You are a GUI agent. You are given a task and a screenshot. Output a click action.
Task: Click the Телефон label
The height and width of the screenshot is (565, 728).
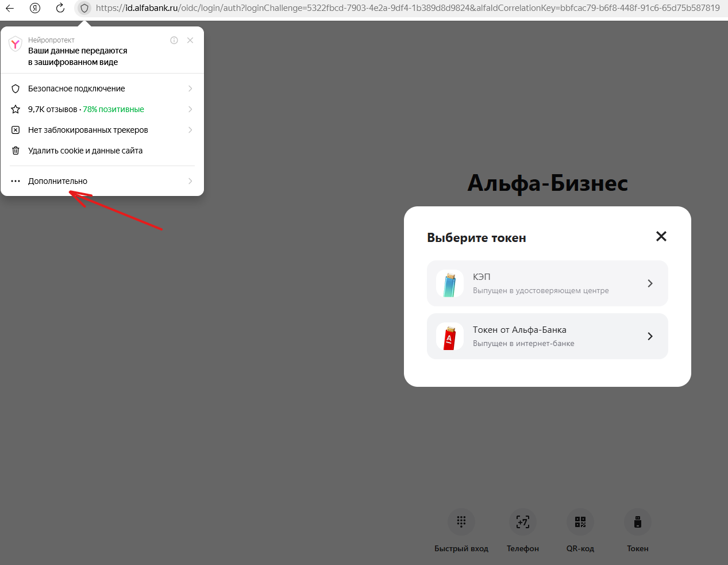(523, 548)
